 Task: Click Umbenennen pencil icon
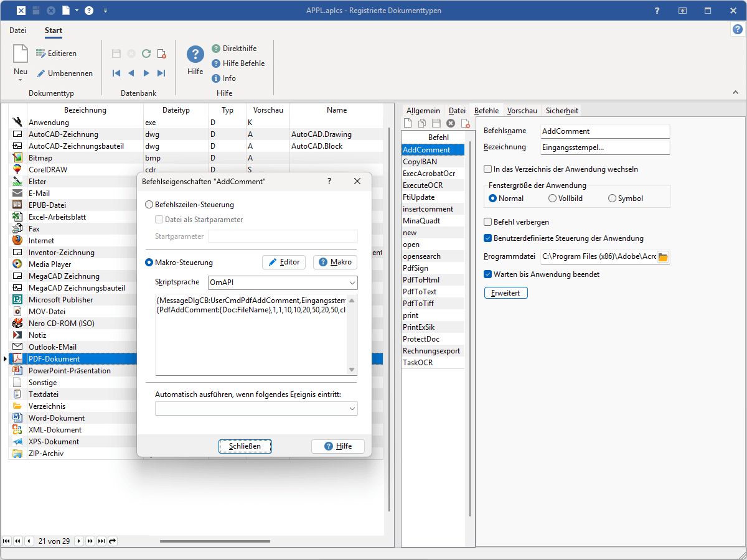coord(41,73)
